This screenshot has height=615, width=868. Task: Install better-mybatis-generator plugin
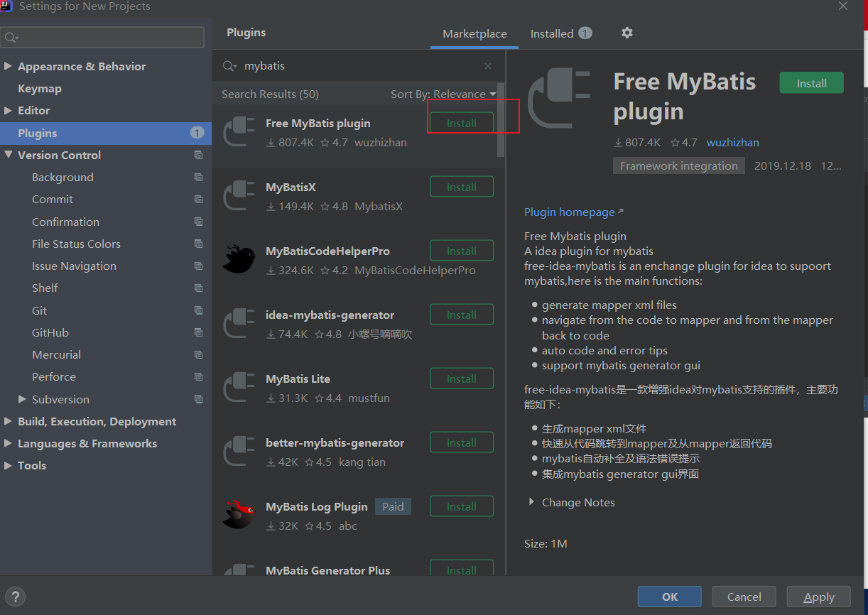[x=462, y=442]
